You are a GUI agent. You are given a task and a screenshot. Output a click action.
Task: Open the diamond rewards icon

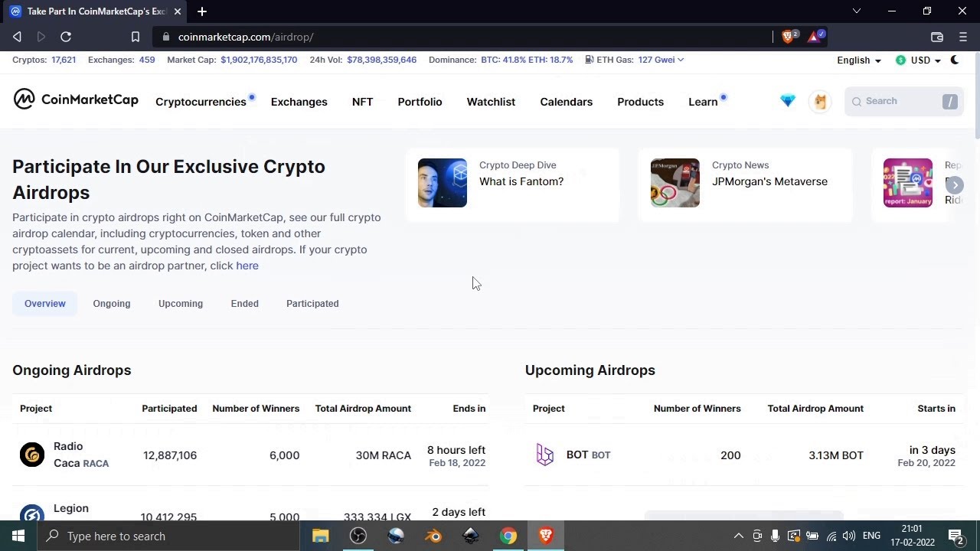click(x=788, y=101)
